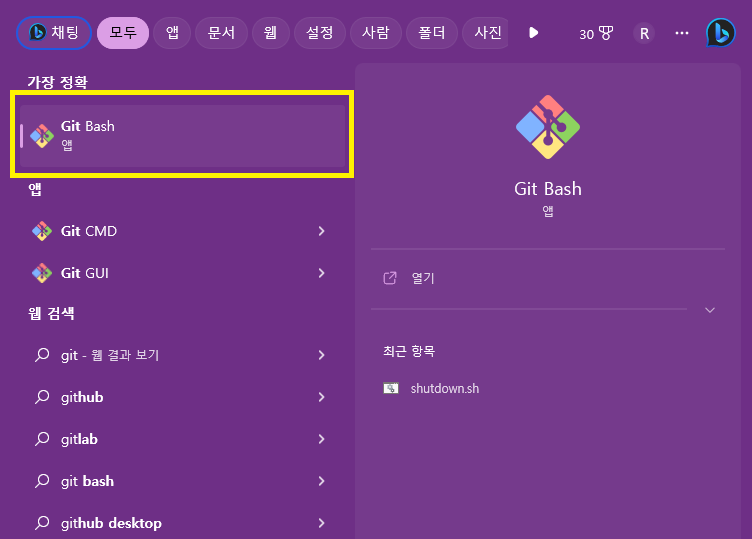
Task: Open the R account avatar
Action: pos(644,34)
